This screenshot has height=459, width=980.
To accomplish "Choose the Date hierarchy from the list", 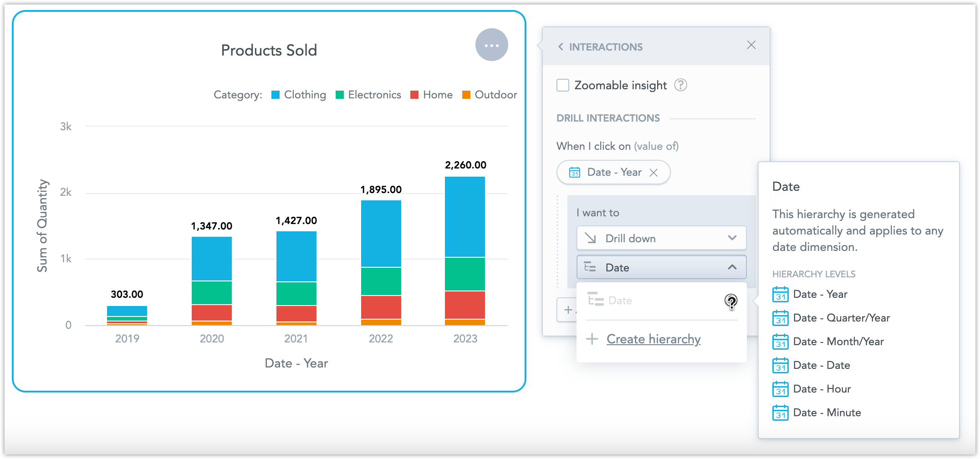I will pos(620,301).
